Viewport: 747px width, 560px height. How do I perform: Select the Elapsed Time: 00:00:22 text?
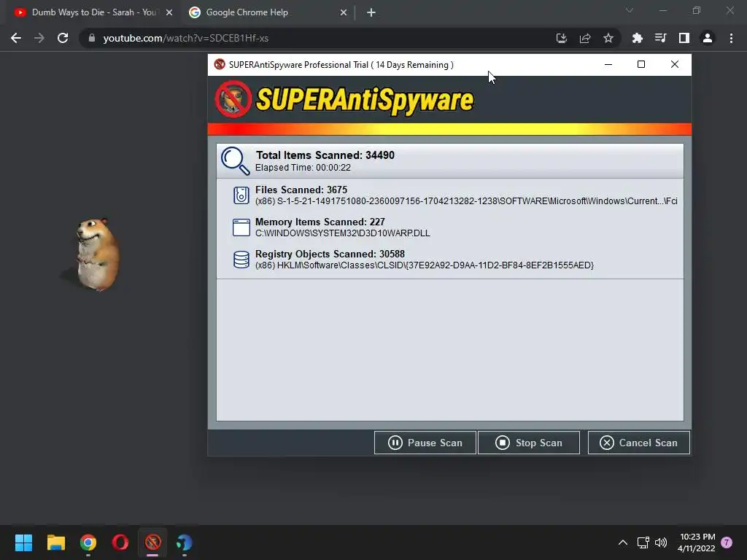point(303,168)
